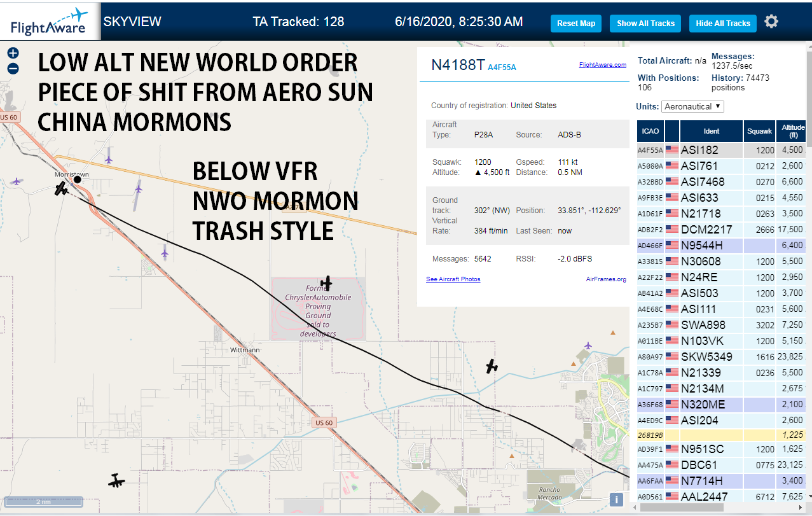
Task: Select the ASI633 aircraft row
Action: click(x=722, y=198)
